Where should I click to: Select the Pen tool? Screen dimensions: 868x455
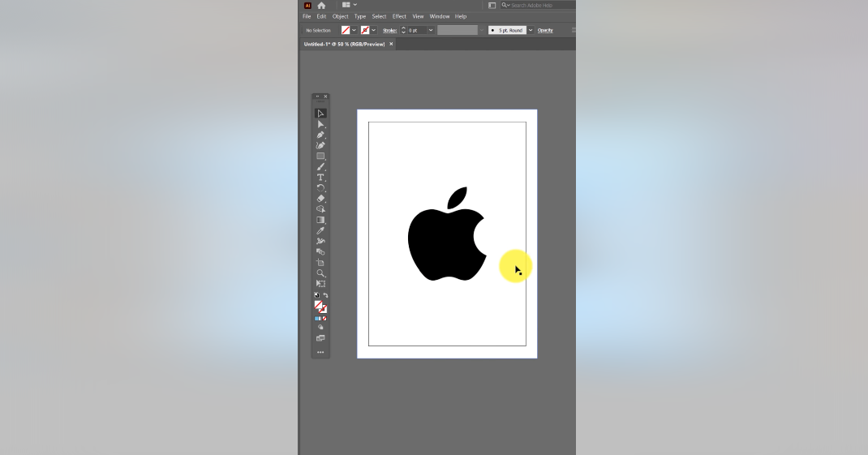320,135
